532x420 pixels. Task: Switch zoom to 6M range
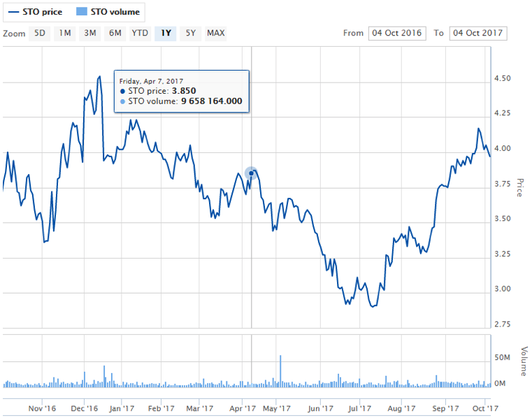115,33
